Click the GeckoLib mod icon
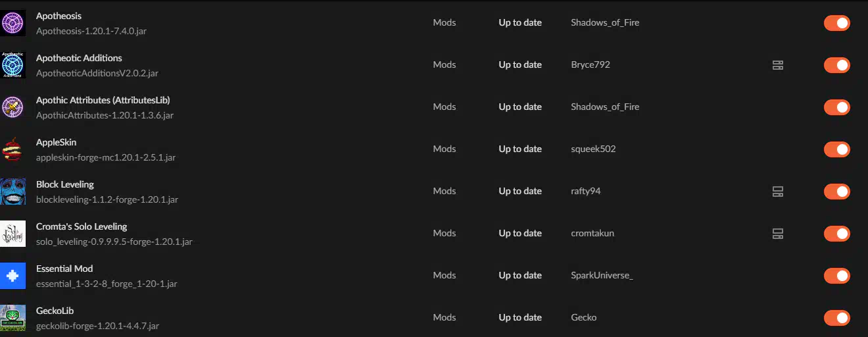The image size is (868, 337). point(12,318)
